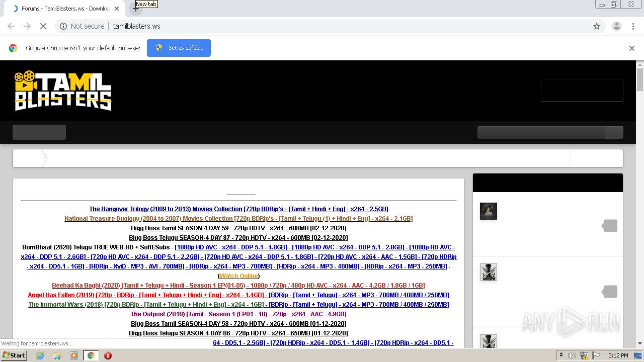Click the second sidebar comment bubble icon
Screen dimensions: 644x362
(x=610, y=292)
